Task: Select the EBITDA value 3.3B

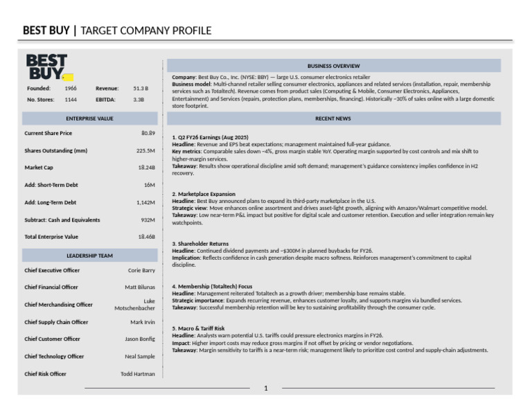Action: (x=139, y=100)
